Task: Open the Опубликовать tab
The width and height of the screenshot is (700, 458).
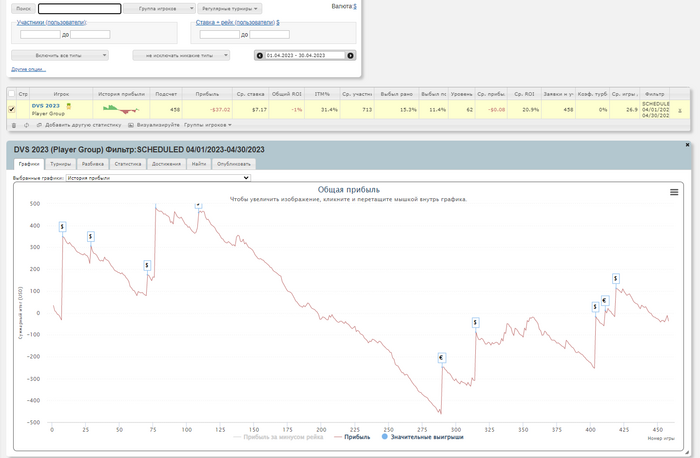Action: [x=234, y=164]
